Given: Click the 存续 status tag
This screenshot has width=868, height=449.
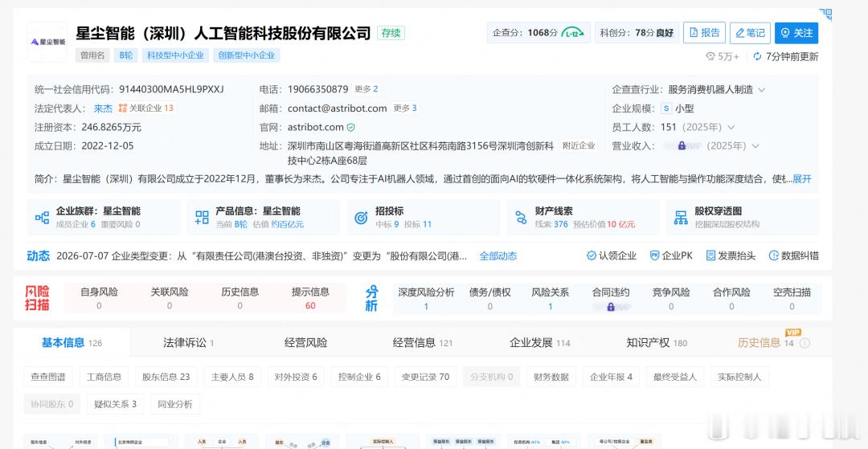Looking at the screenshot, I should point(391,33).
